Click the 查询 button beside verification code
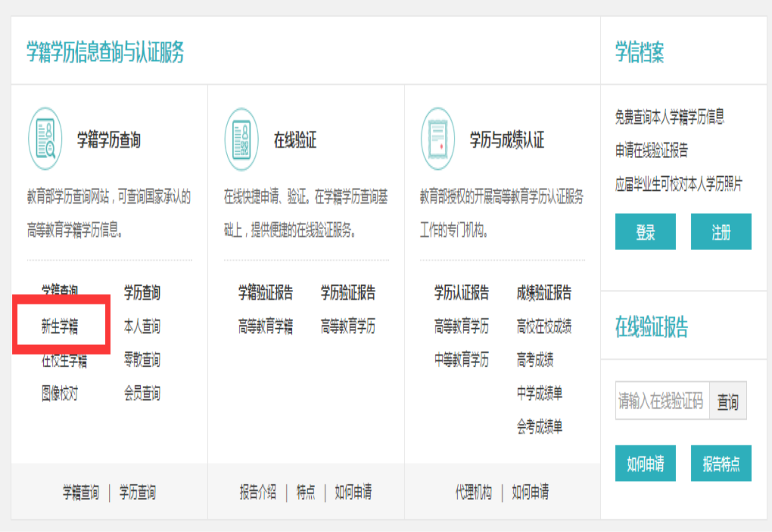This screenshot has width=772, height=532. tap(727, 401)
